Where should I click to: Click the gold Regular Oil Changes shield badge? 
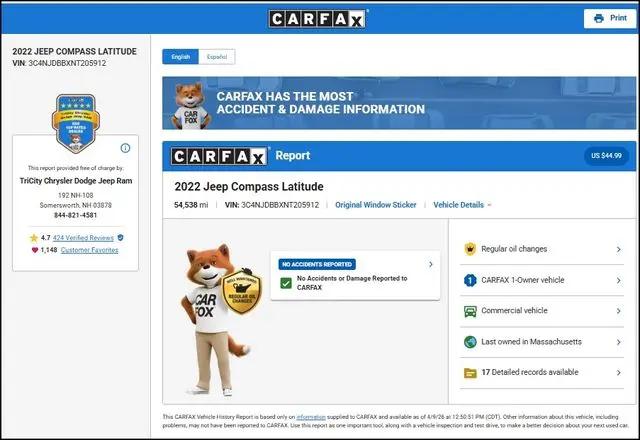click(242, 291)
